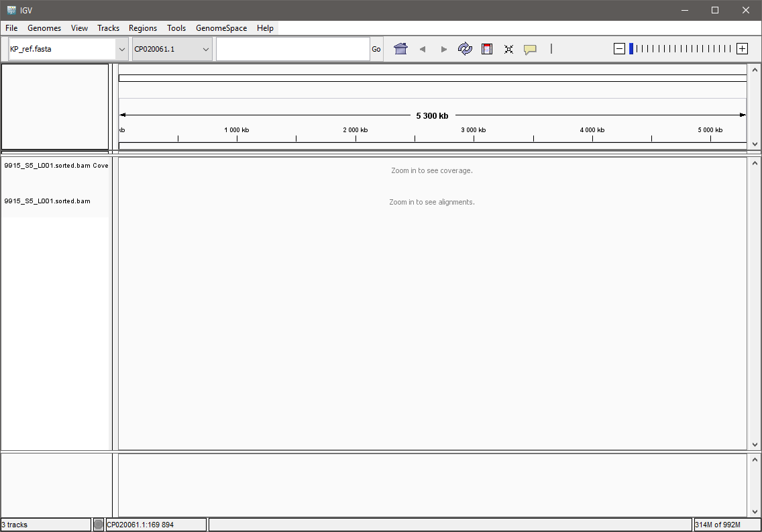This screenshot has height=532, width=762.
Task: Select the 9915_S5_L001.sorted.bam alignment track name
Action: pos(47,201)
